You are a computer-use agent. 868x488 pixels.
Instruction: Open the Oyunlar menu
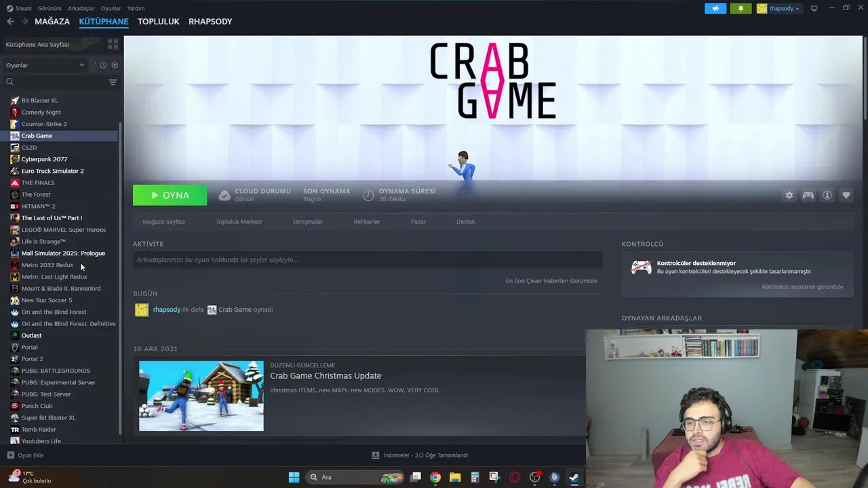[111, 8]
